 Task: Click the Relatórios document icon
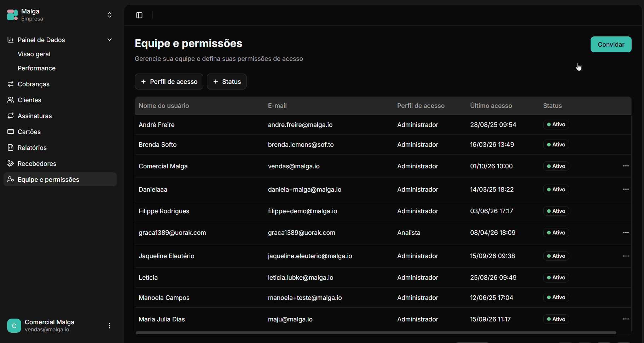(11, 147)
